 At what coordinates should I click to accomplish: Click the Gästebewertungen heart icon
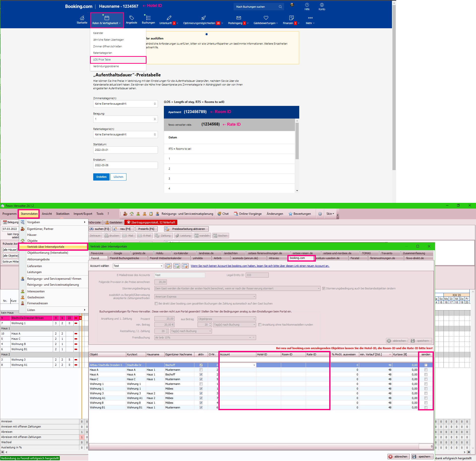click(x=266, y=18)
